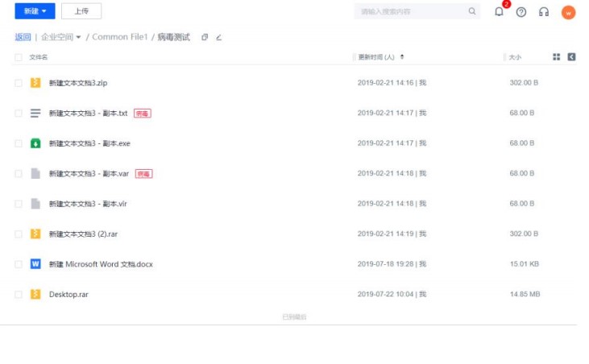Toggle the select-all checkbox in header
Viewport: 589px width, 364px height.
coord(19,57)
